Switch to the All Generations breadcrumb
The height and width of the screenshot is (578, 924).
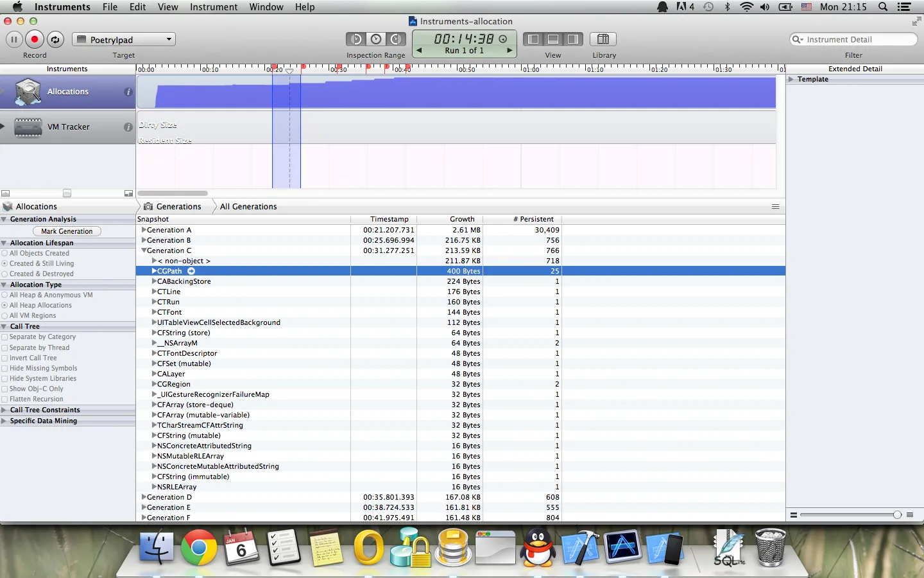[248, 206]
